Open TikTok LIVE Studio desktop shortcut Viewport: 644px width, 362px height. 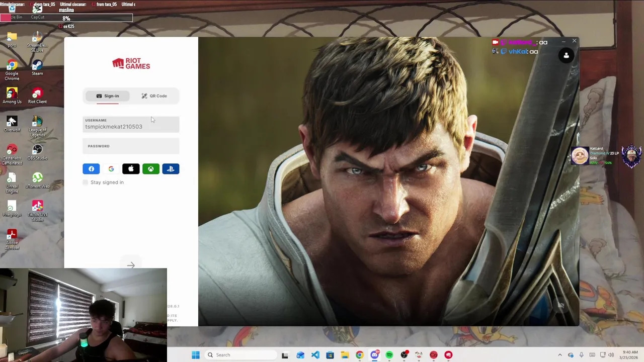tap(37, 211)
